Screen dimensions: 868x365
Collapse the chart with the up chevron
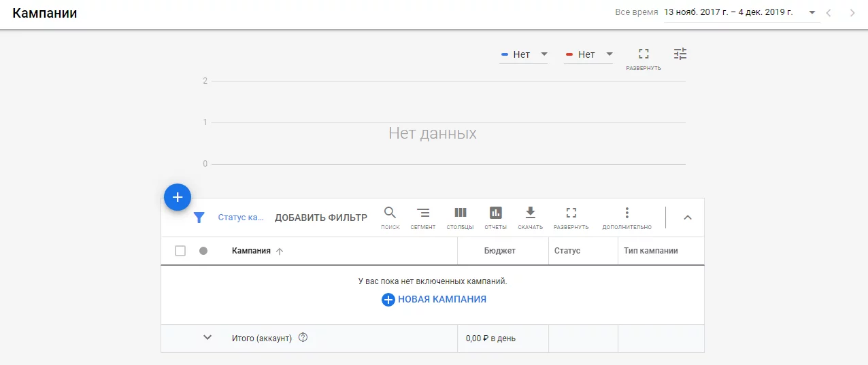coord(687,218)
